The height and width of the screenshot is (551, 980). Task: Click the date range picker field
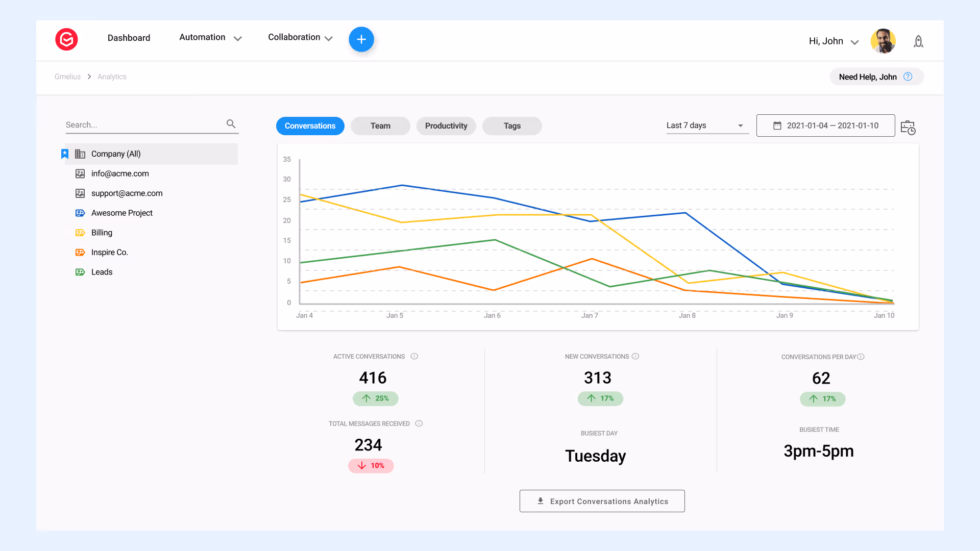coord(825,126)
